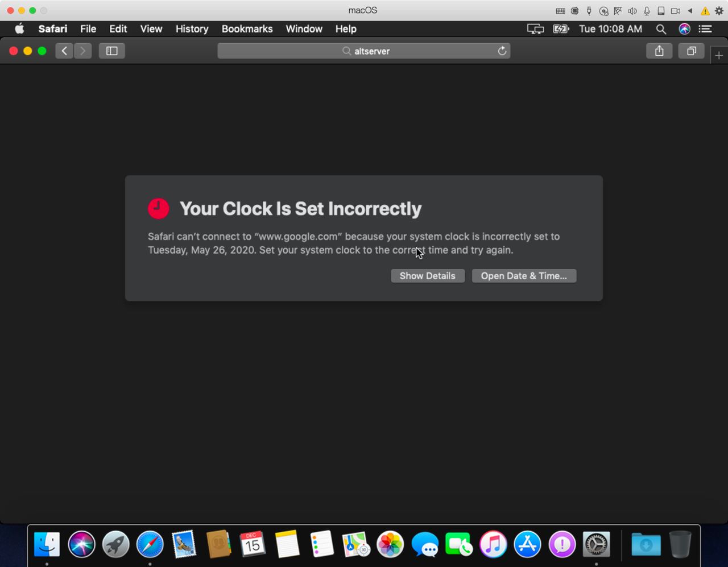
Task: Open the Safari menu
Action: (53, 29)
